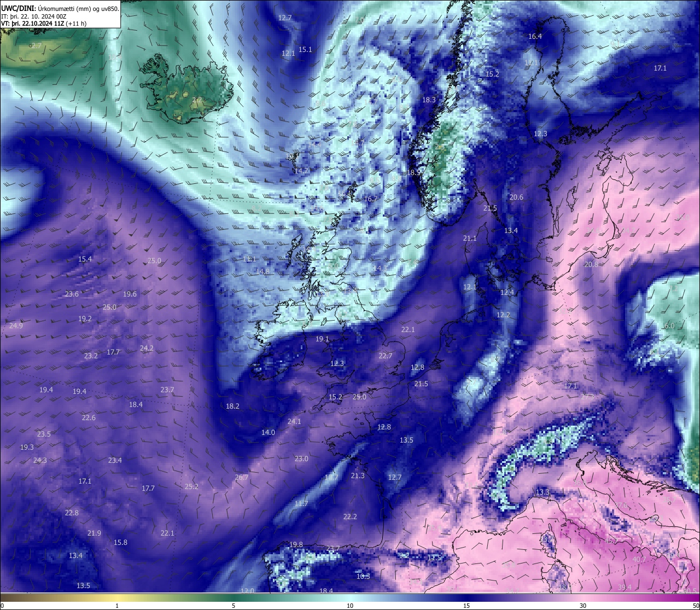Click the 23.0 value west of Brittany
Screen dimensions: 700x610
[301, 458]
